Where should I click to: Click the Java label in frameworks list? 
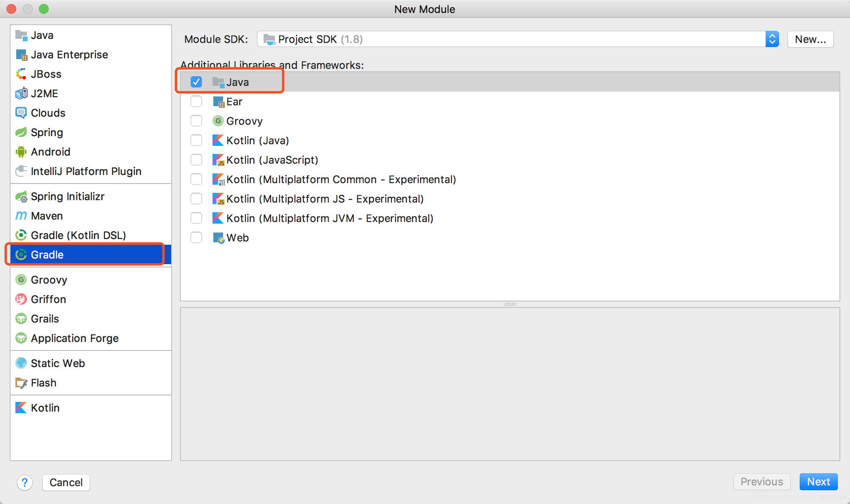pyautogui.click(x=238, y=82)
